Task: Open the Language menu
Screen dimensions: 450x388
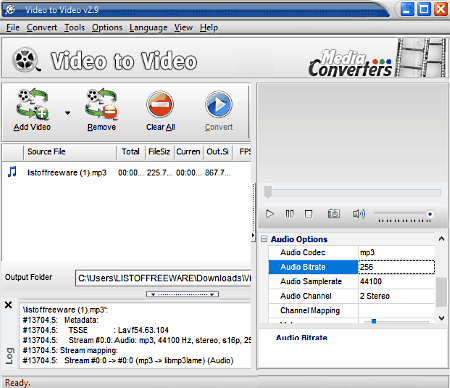Action: 148,28
